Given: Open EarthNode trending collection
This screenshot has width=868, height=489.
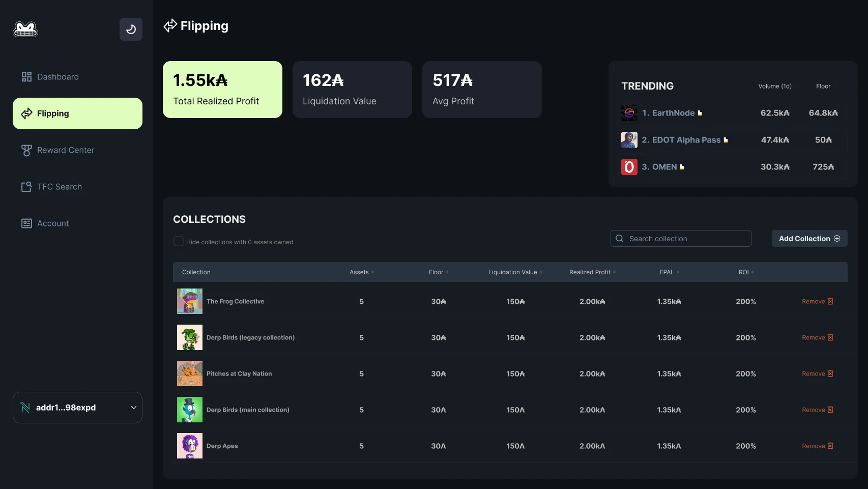Looking at the screenshot, I should 672,113.
